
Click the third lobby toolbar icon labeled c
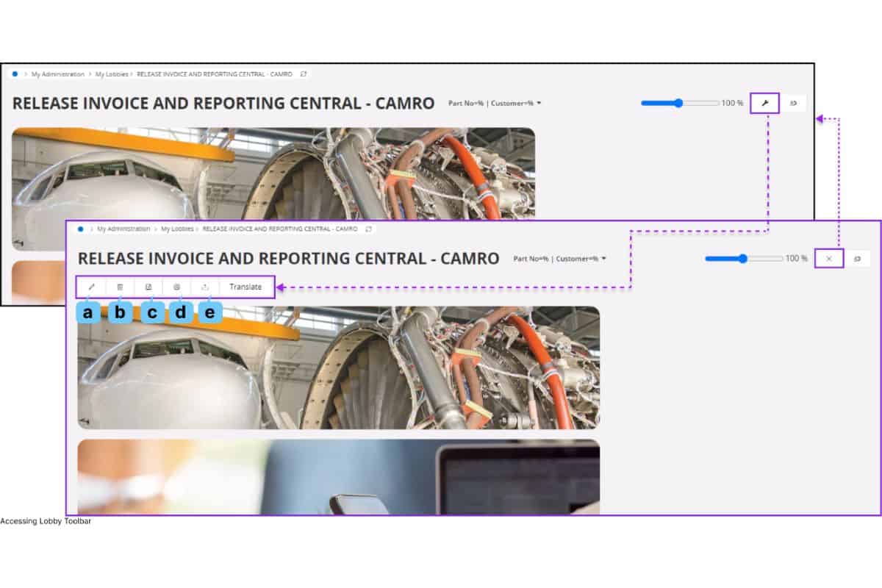pos(148,287)
